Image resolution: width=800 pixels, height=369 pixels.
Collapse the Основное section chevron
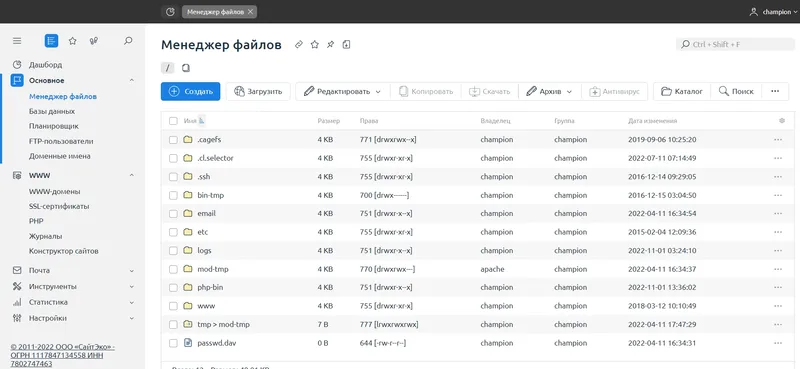click(x=132, y=80)
